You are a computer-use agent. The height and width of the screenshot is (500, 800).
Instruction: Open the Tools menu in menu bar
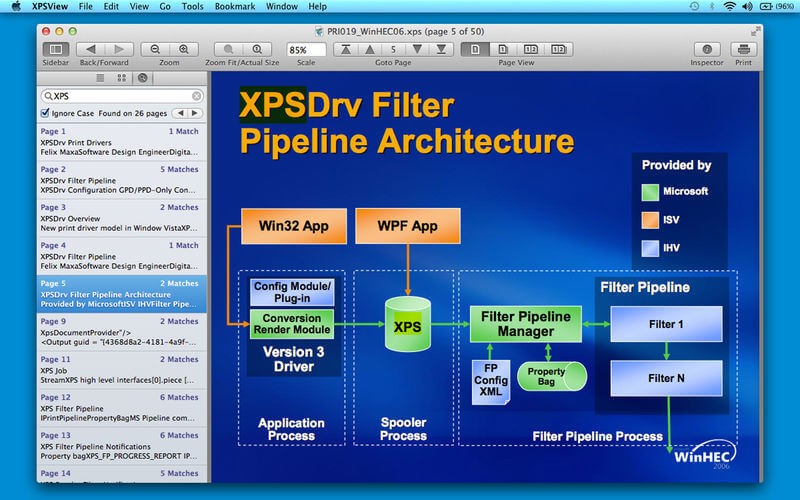(x=193, y=6)
